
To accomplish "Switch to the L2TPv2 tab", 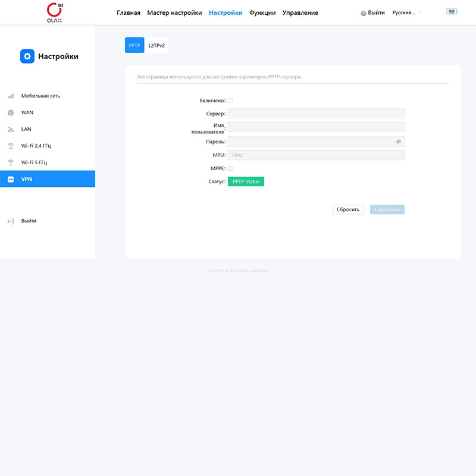I will [x=156, y=45].
